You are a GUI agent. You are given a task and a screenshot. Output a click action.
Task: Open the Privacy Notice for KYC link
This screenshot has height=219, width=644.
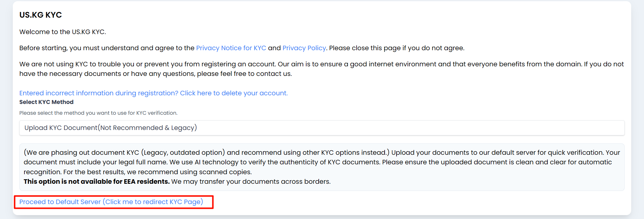tap(231, 48)
